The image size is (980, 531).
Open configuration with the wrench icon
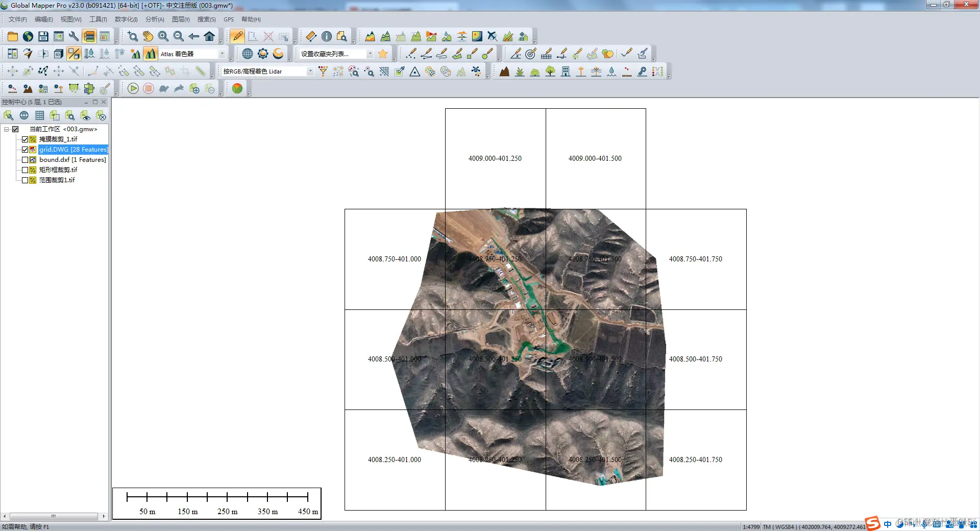74,36
